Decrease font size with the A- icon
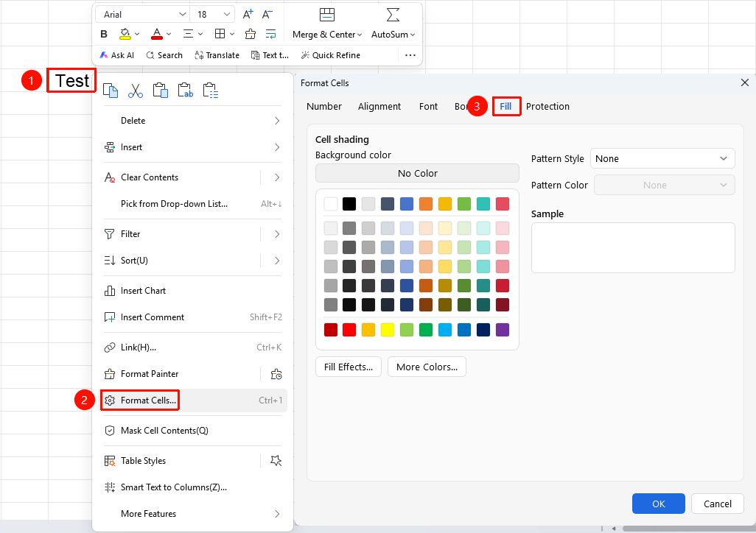Viewport: 756px width, 533px height. click(267, 15)
